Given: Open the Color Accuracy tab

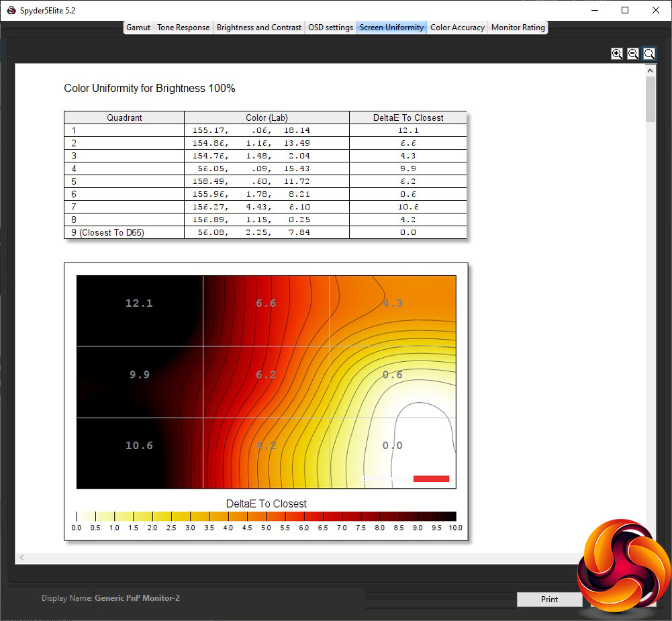Looking at the screenshot, I should pos(457,28).
